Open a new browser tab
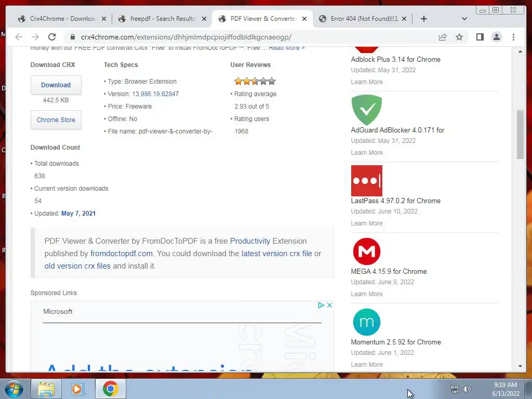This screenshot has height=399, width=532. coord(424,19)
